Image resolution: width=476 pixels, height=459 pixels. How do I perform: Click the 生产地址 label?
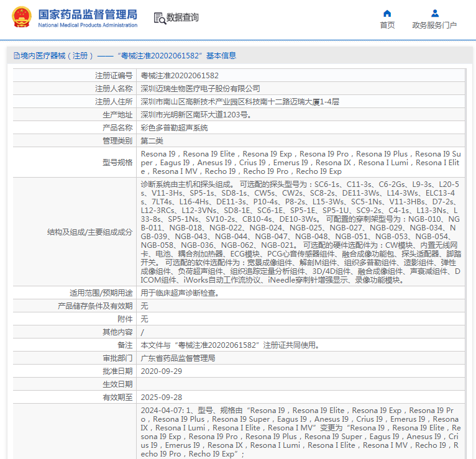point(117,115)
